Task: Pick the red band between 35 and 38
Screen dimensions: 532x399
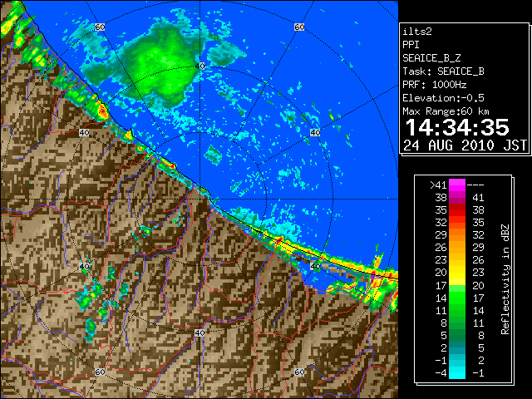Action: (457, 210)
